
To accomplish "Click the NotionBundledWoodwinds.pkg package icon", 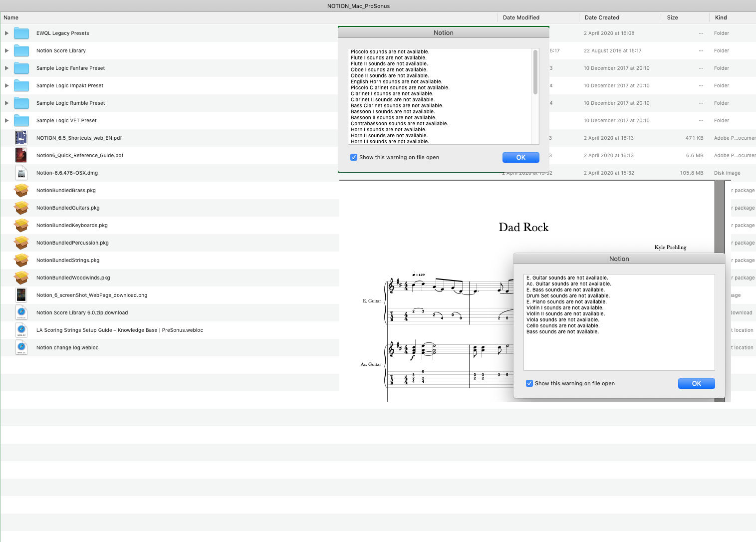I will point(21,278).
